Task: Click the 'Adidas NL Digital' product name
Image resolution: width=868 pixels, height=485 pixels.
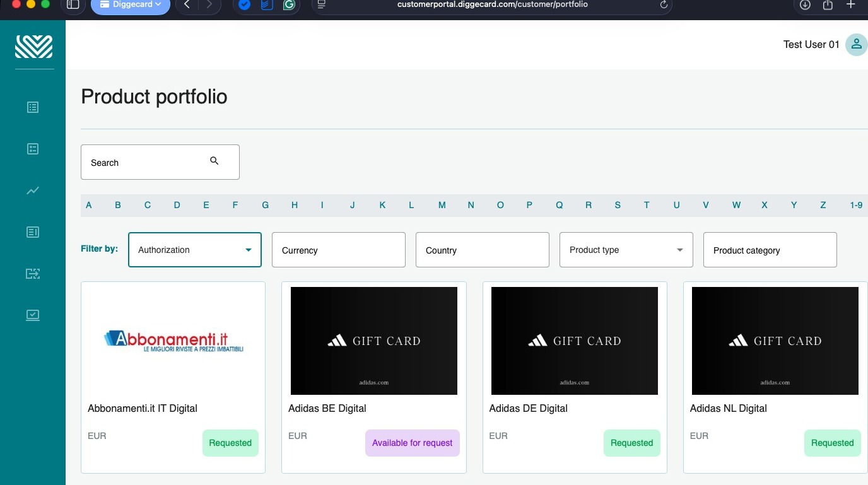Action: point(729,408)
